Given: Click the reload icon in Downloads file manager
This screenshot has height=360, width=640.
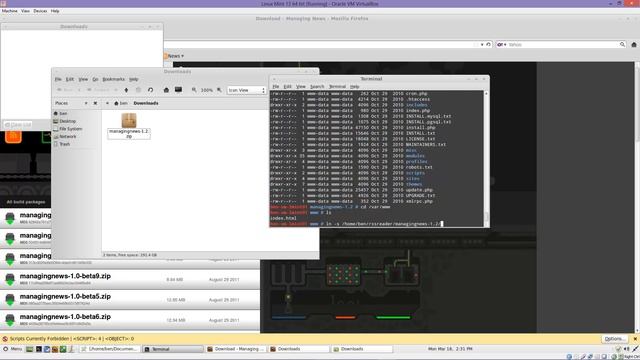Looking at the screenshot, I should tap(150, 90).
